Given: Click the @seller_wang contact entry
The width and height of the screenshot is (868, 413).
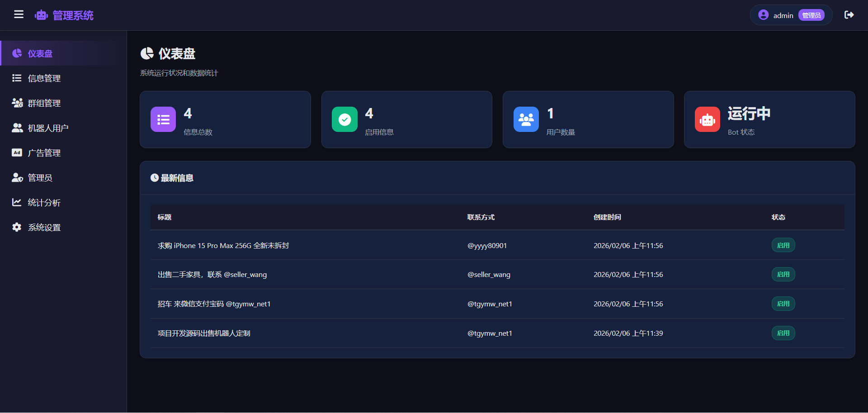Looking at the screenshot, I should (489, 275).
